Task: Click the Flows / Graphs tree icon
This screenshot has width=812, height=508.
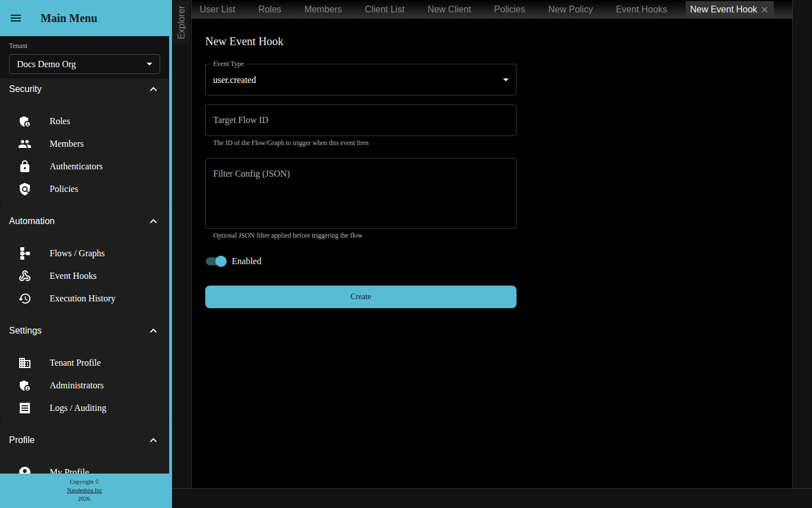Action: (25, 253)
